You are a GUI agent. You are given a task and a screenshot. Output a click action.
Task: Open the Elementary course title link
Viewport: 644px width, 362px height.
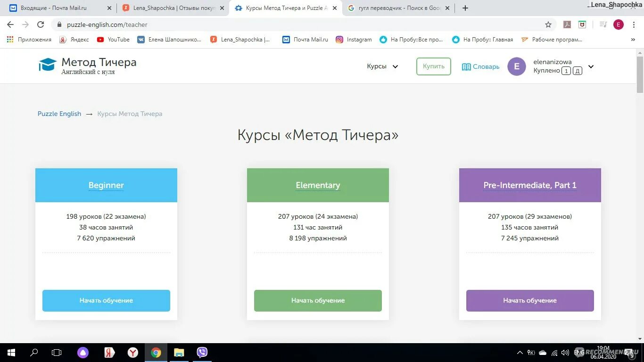[x=318, y=185]
